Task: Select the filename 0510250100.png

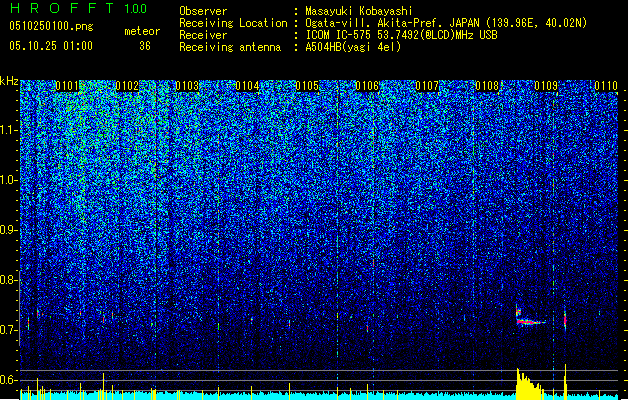Action: tap(51, 26)
